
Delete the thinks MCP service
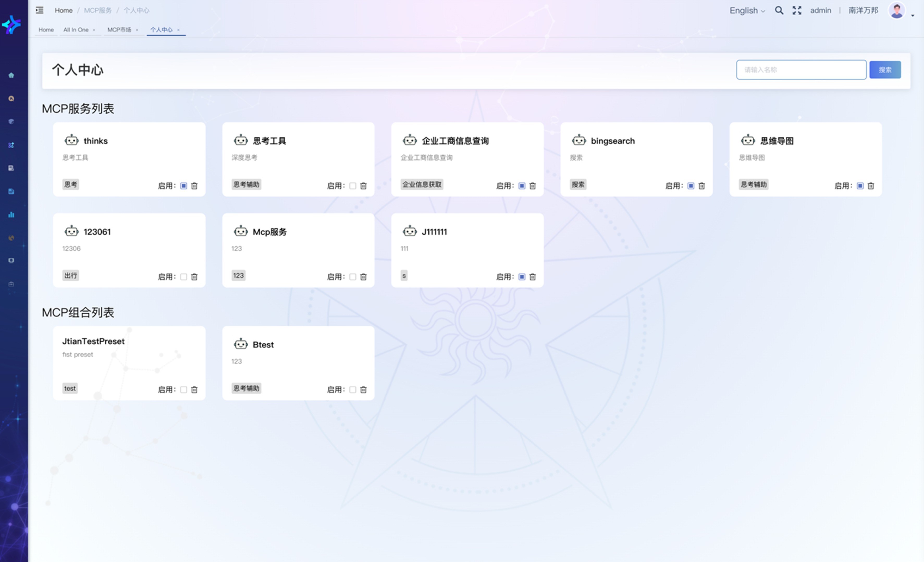click(x=194, y=186)
